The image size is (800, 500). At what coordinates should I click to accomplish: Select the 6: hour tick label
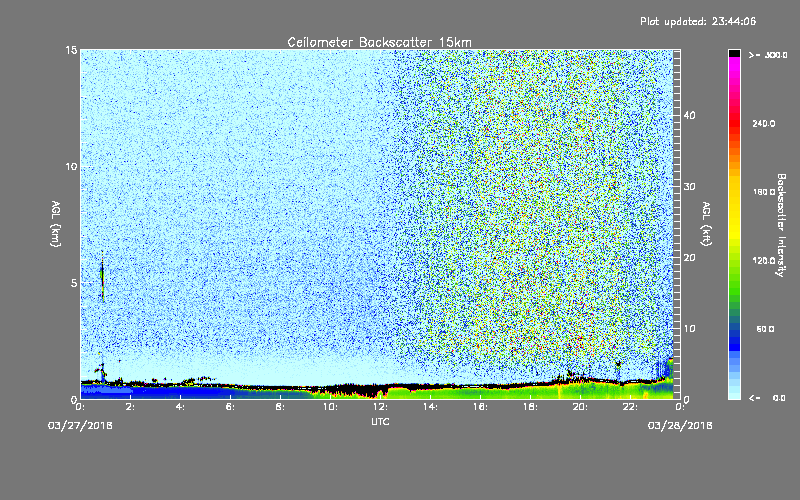tap(230, 407)
